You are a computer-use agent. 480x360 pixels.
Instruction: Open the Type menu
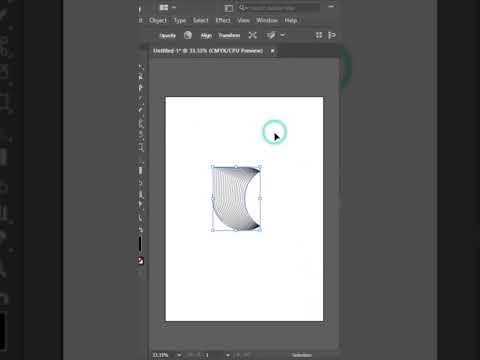point(180,20)
